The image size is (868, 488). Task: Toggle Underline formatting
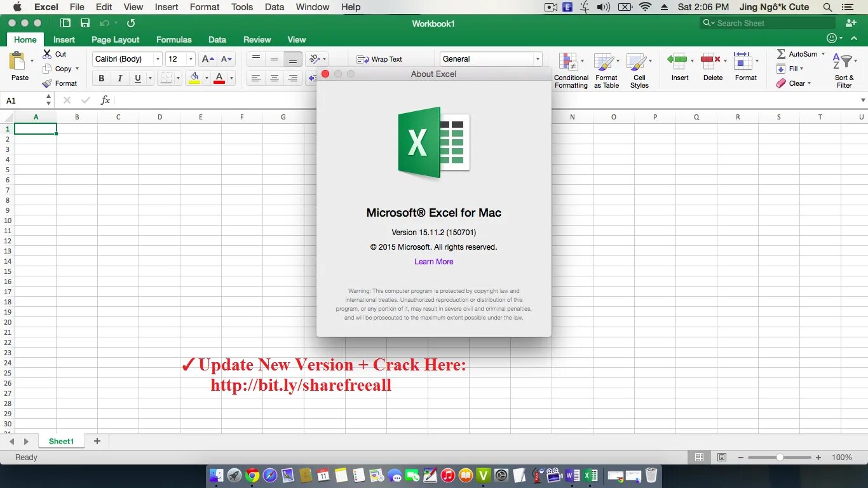point(137,78)
